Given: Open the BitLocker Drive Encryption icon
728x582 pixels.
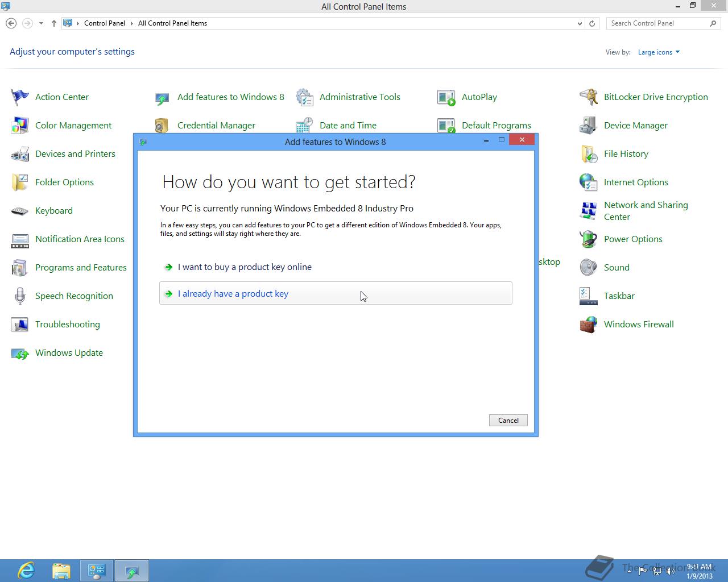Looking at the screenshot, I should click(x=589, y=97).
